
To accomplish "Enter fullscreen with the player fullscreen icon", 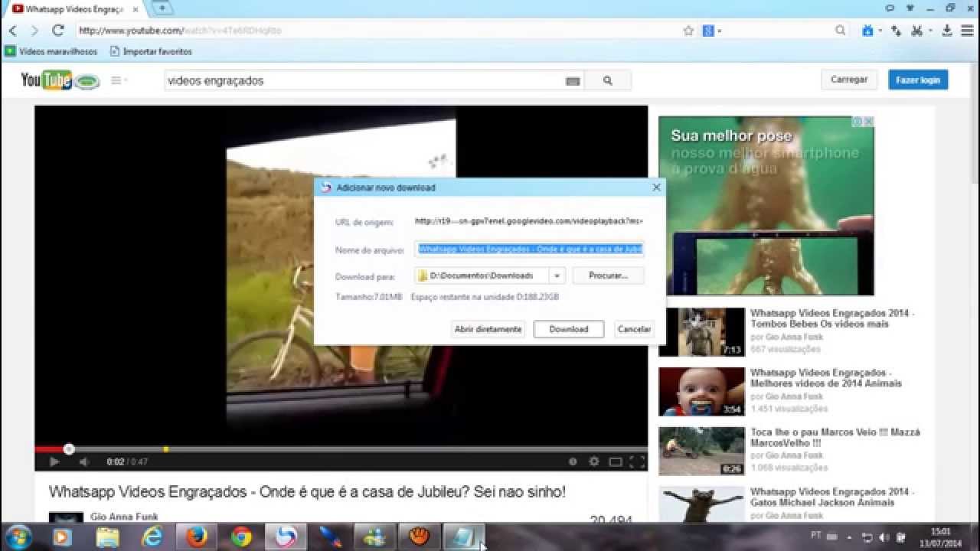I will pos(636,461).
